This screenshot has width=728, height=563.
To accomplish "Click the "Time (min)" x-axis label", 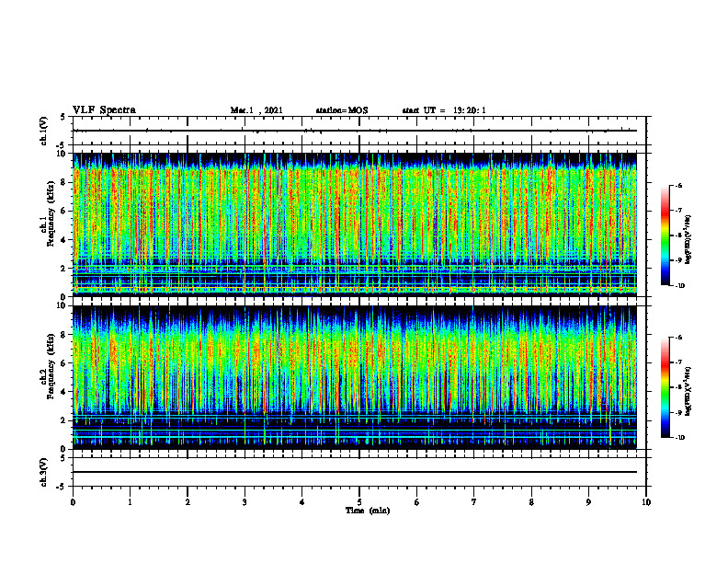I will tap(368, 511).
